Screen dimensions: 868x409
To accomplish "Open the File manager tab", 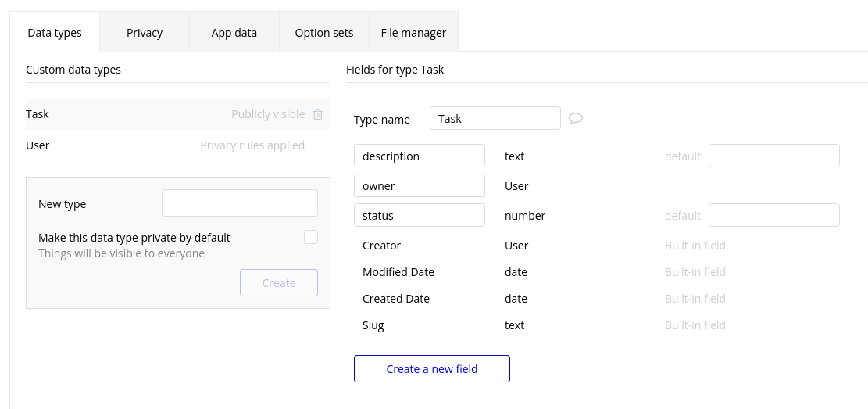I will click(413, 33).
